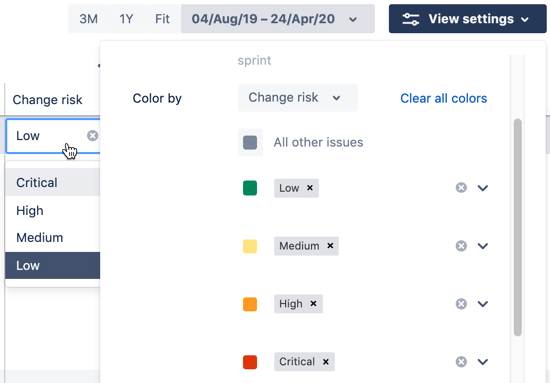This screenshot has height=383, width=550.
Task: Expand the High color rule chevron
Action: click(x=483, y=304)
